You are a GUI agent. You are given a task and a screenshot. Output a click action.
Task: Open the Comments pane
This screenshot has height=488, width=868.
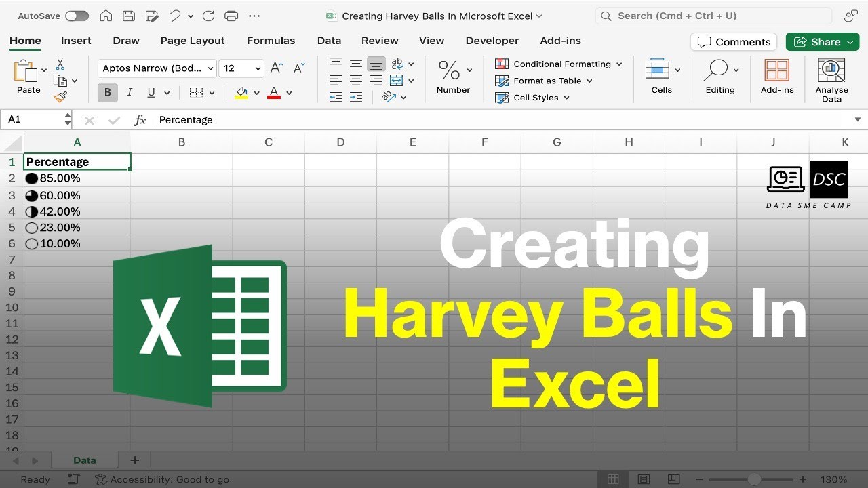tap(734, 42)
